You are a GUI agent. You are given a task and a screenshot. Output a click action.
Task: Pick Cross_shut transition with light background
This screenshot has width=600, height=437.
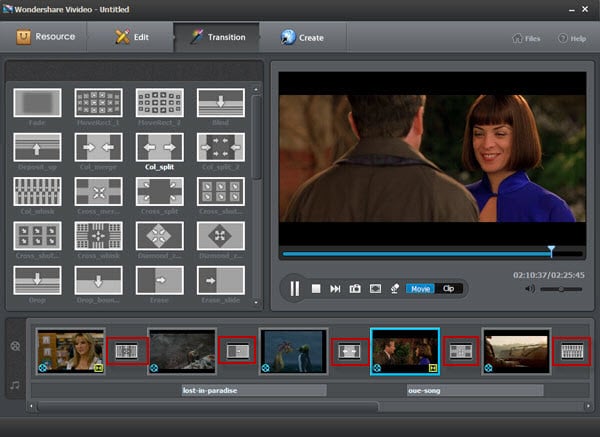pyautogui.click(x=37, y=236)
